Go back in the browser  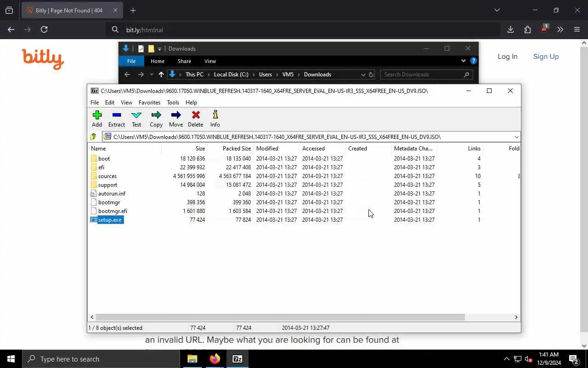tap(11, 29)
